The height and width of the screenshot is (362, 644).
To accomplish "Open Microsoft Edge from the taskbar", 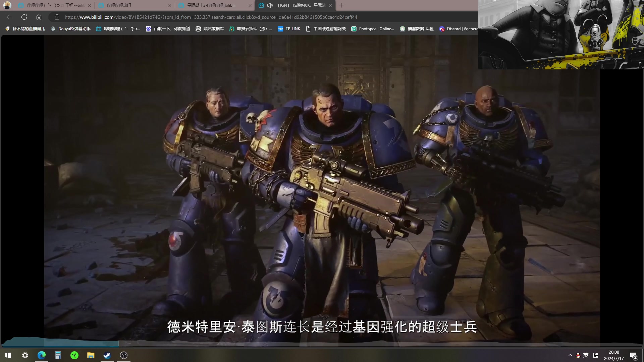I will [42, 355].
